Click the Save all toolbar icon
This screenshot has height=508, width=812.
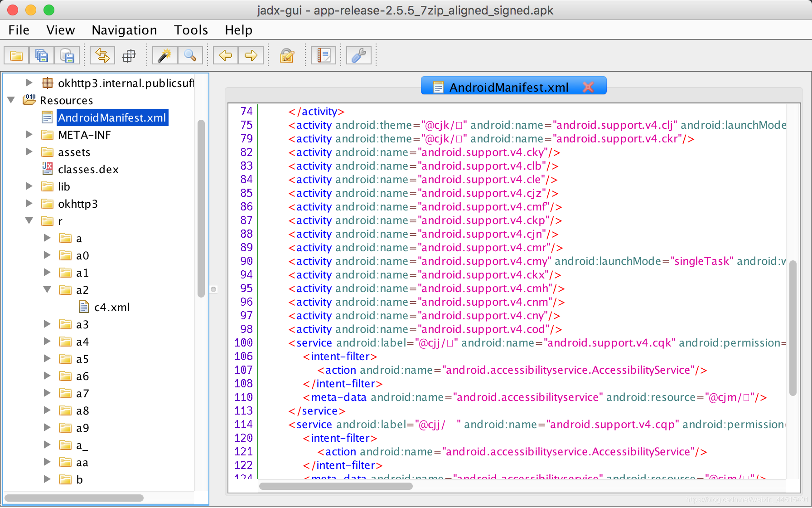click(42, 56)
